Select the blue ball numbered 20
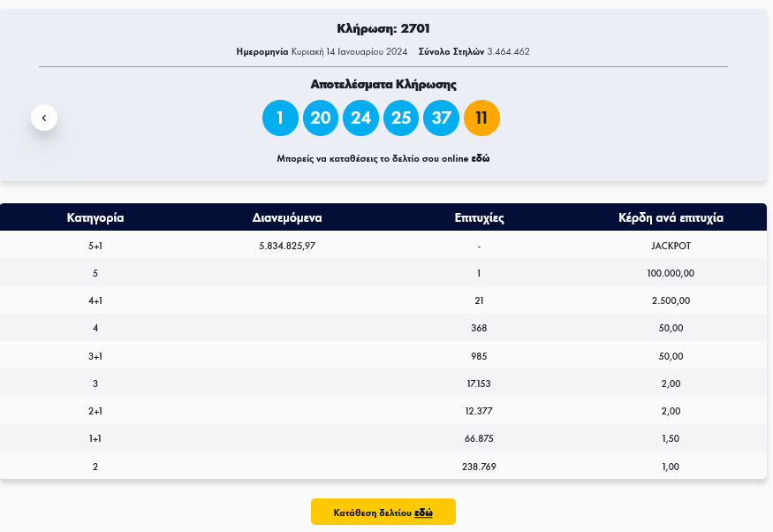The height and width of the screenshot is (532, 773). (x=321, y=118)
